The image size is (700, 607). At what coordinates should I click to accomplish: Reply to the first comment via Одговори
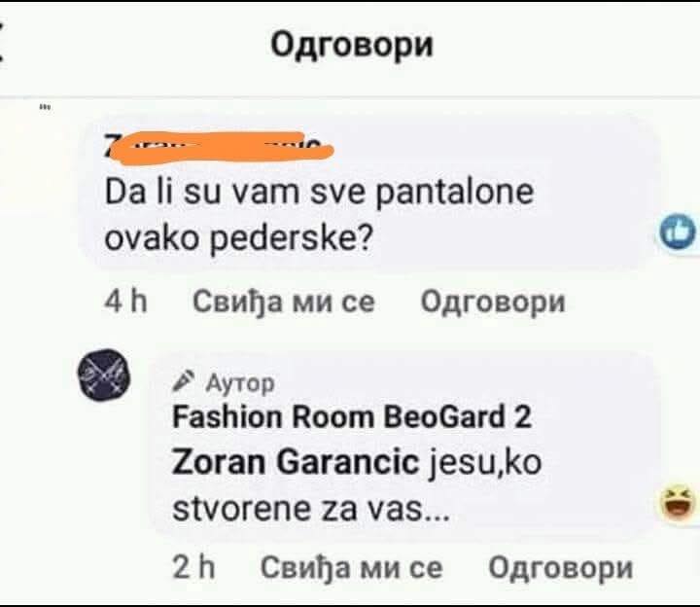click(493, 302)
